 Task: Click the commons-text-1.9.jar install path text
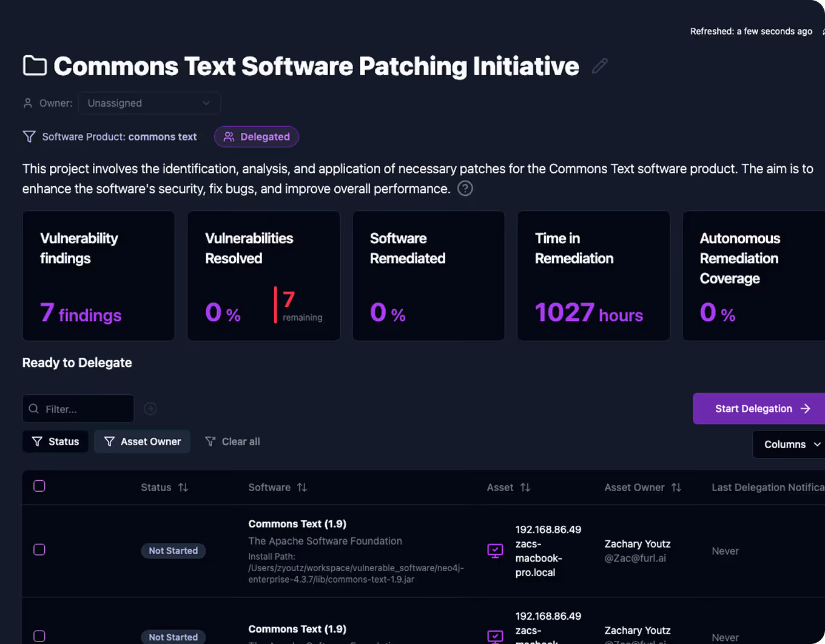click(x=356, y=574)
